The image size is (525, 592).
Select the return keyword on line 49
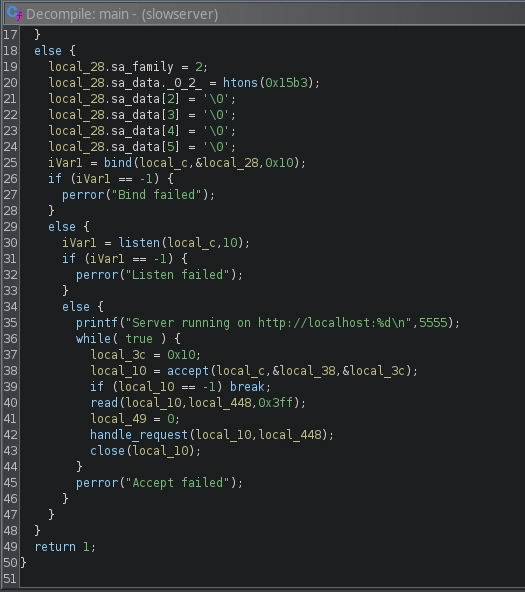coord(55,547)
